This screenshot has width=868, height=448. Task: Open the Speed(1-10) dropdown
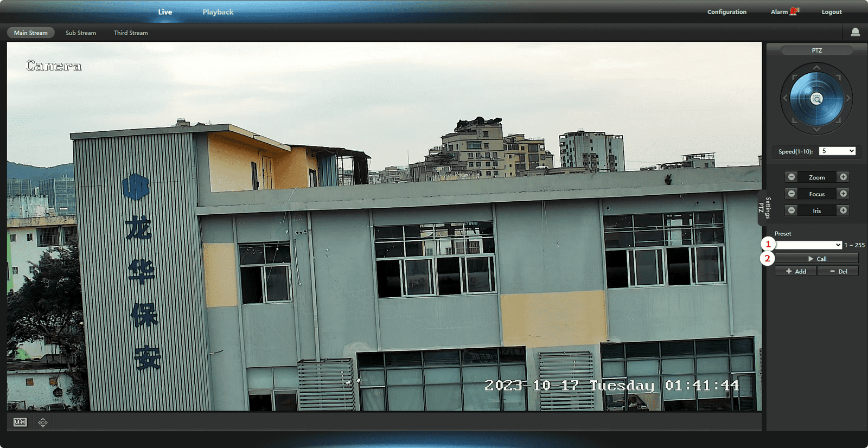tap(837, 151)
